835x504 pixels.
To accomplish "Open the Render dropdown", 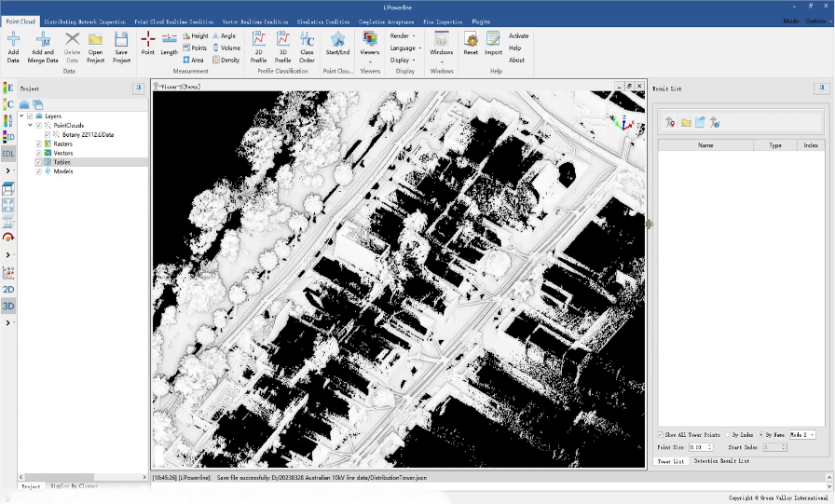I will click(x=403, y=35).
